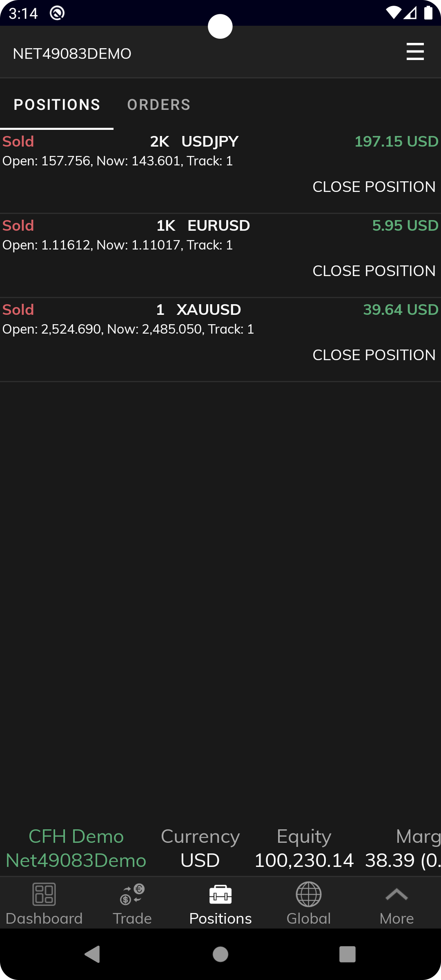Close the EURUSD position
The height and width of the screenshot is (980, 441).
[374, 271]
